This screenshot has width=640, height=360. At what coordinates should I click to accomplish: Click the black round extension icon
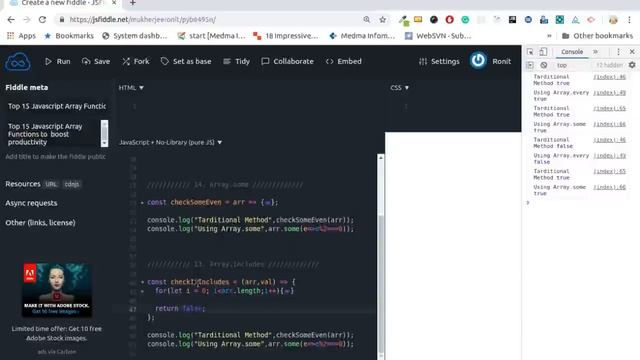coord(434,20)
